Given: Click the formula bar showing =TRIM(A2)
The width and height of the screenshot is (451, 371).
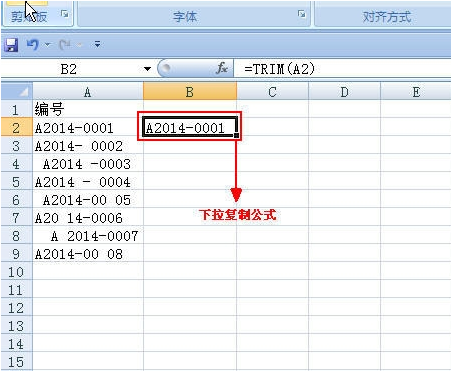Looking at the screenshot, I should point(342,69).
